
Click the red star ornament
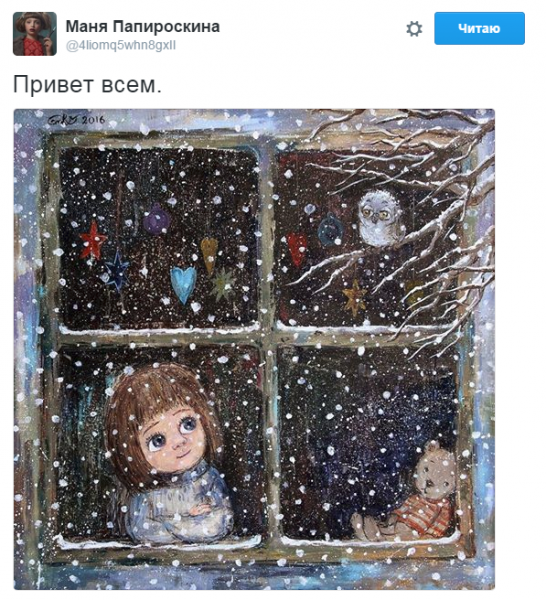[92, 240]
